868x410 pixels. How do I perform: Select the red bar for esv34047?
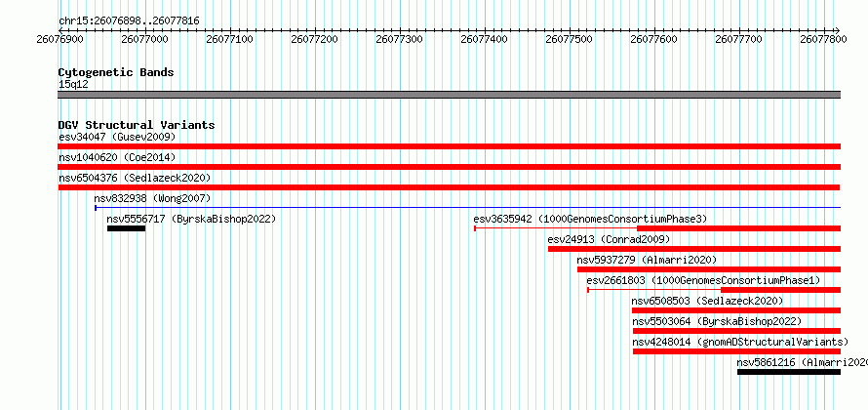(449, 146)
